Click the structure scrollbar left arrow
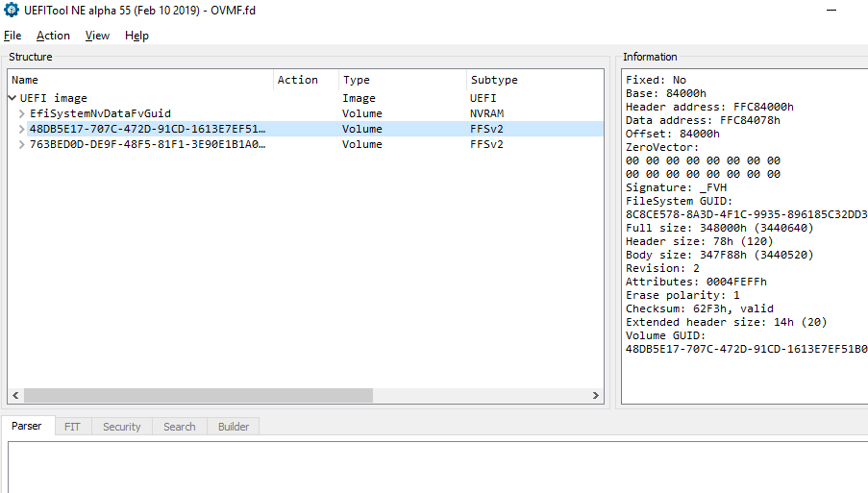This screenshot has height=493, width=868. [x=15, y=395]
